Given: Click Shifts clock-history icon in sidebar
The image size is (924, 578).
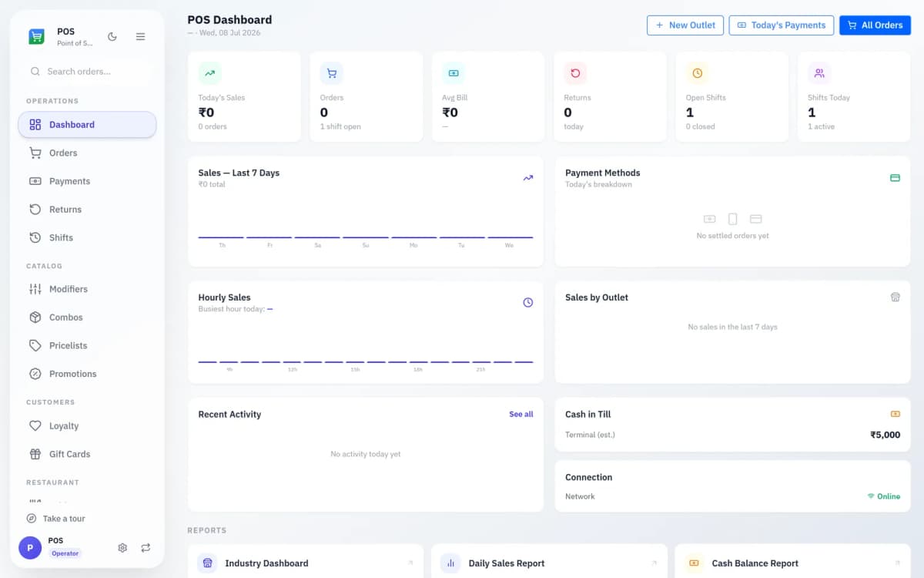Looking at the screenshot, I should click(35, 237).
